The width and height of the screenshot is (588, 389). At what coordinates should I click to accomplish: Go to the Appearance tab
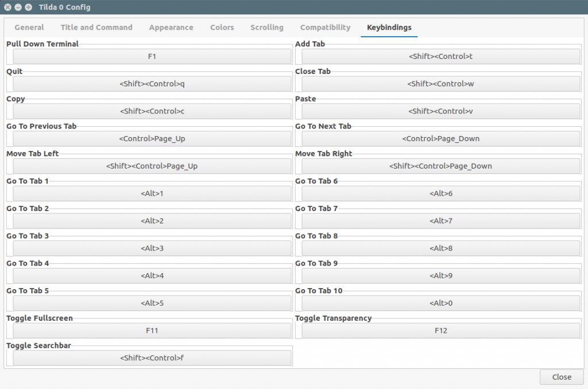coord(171,28)
